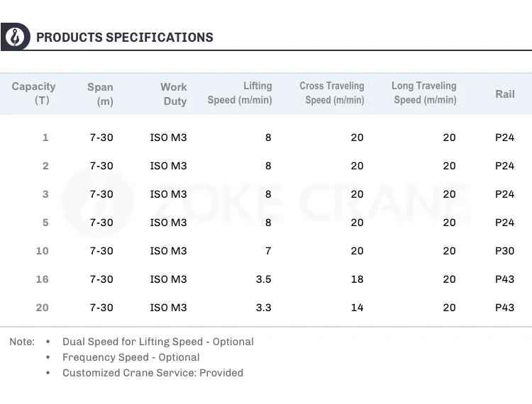Select the cross traveling speed value 14
Viewport: 532px width, 404px height.
coord(357,308)
